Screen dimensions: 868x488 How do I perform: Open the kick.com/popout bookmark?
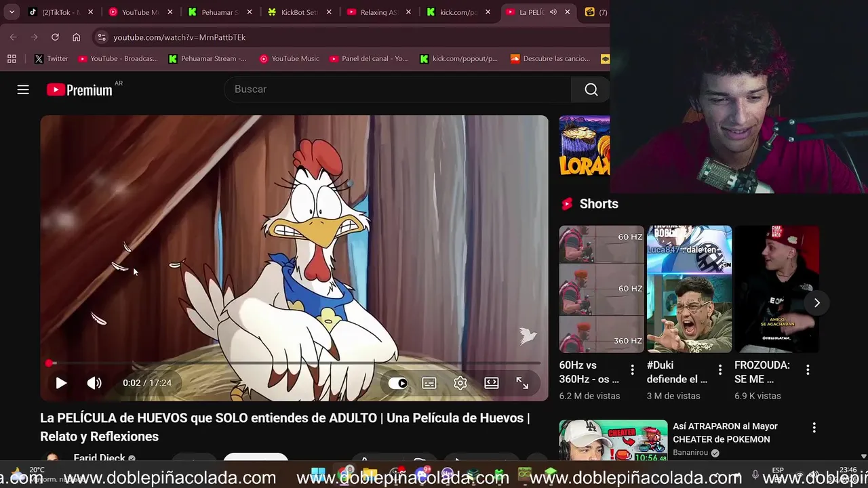pyautogui.click(x=458, y=59)
